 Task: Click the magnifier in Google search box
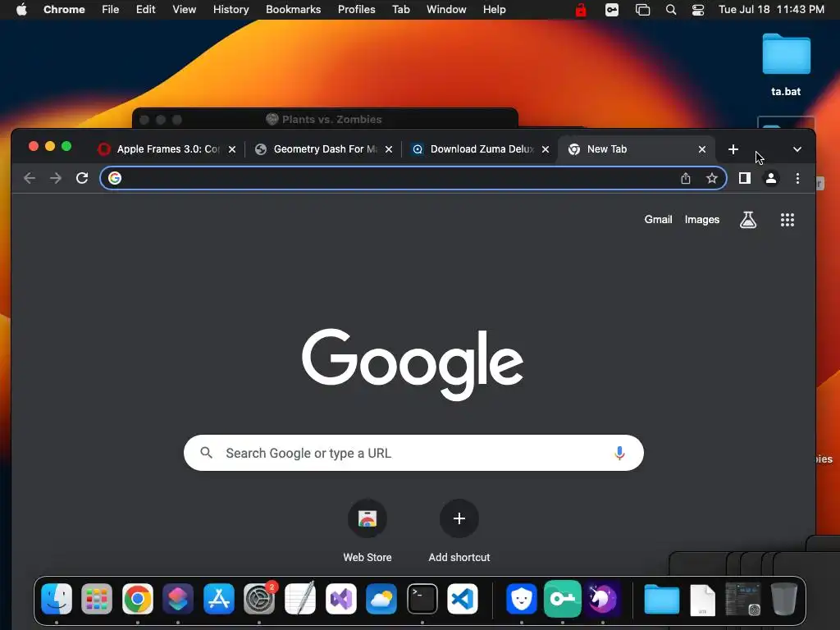[x=206, y=453]
